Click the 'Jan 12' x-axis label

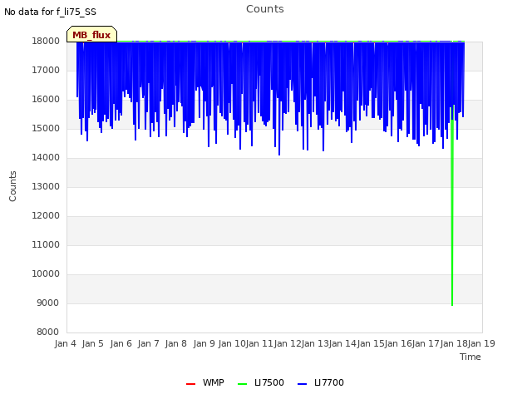click(x=288, y=343)
